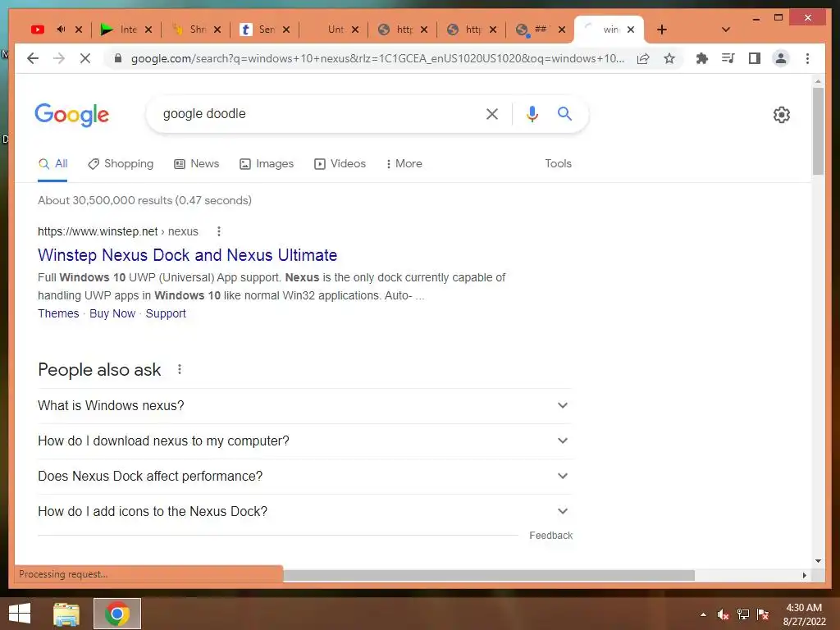This screenshot has height=630, width=840.
Task: Start voice search with microphone
Action: click(532, 113)
